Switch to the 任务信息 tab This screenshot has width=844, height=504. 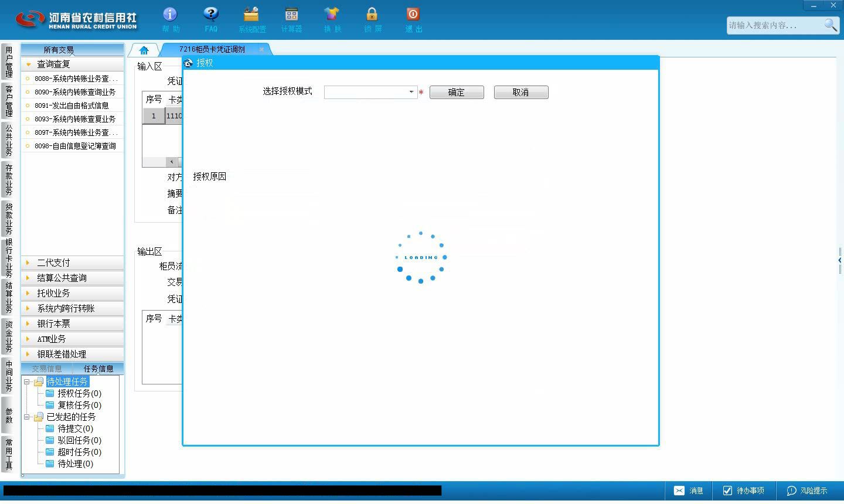click(98, 369)
